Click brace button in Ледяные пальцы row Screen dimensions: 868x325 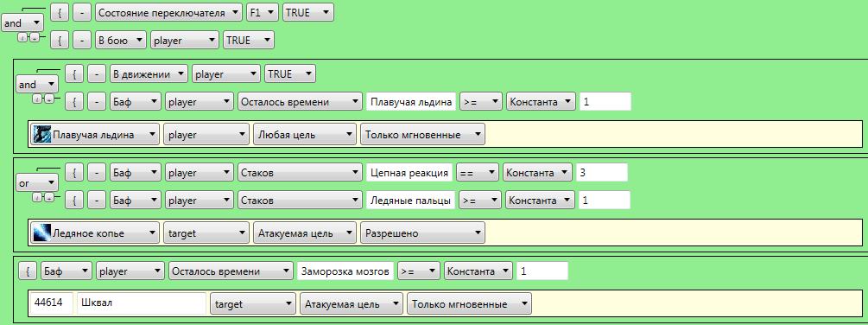pos(74,201)
